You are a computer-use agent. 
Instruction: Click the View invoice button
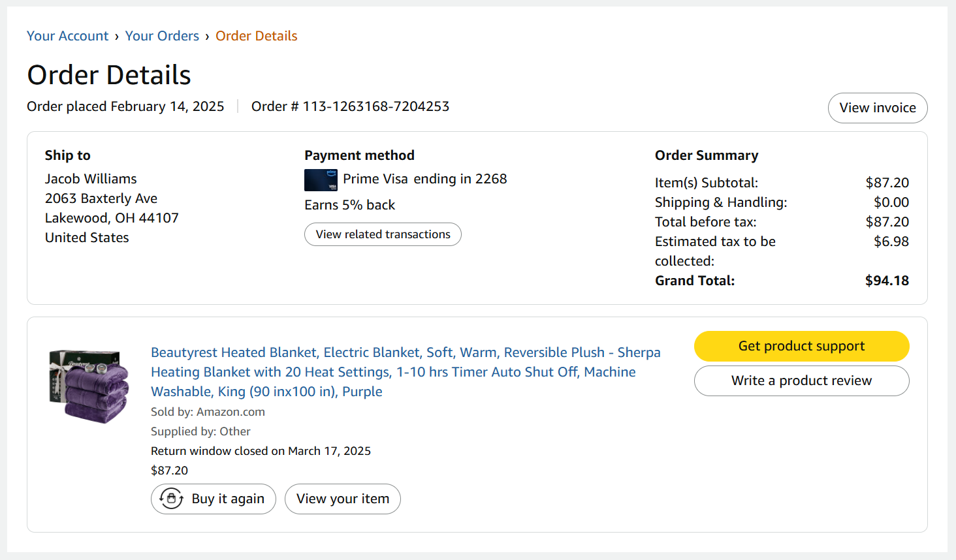click(x=878, y=108)
